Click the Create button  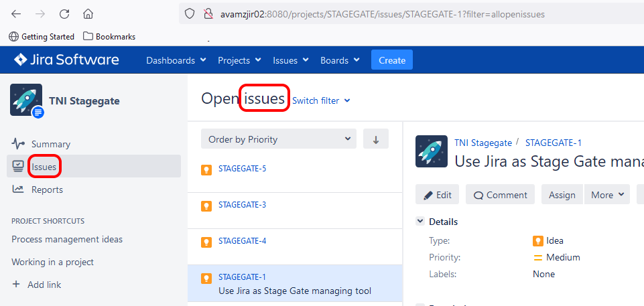(x=392, y=60)
